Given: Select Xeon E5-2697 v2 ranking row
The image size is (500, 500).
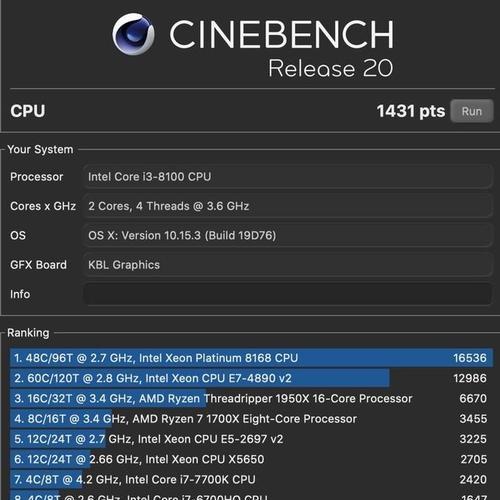Looking at the screenshot, I should click(251, 439).
